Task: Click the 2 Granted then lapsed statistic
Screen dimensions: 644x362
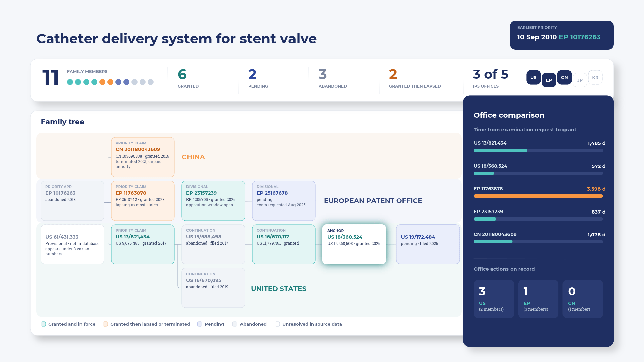Action: pyautogui.click(x=415, y=79)
